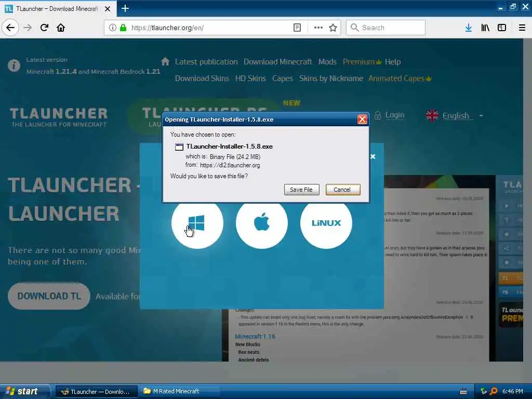
Task: Click the Login link
Action: tap(395, 115)
